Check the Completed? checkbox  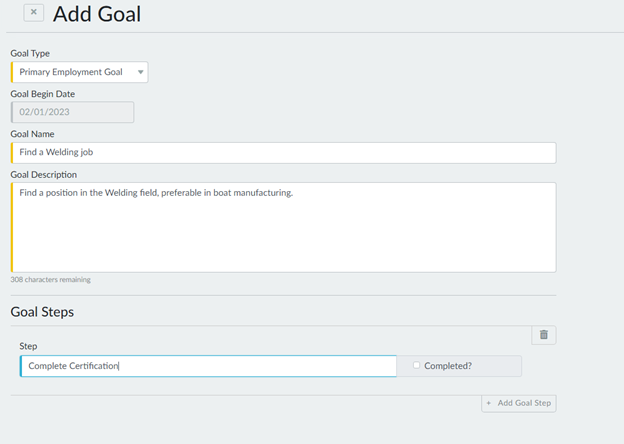point(417,366)
